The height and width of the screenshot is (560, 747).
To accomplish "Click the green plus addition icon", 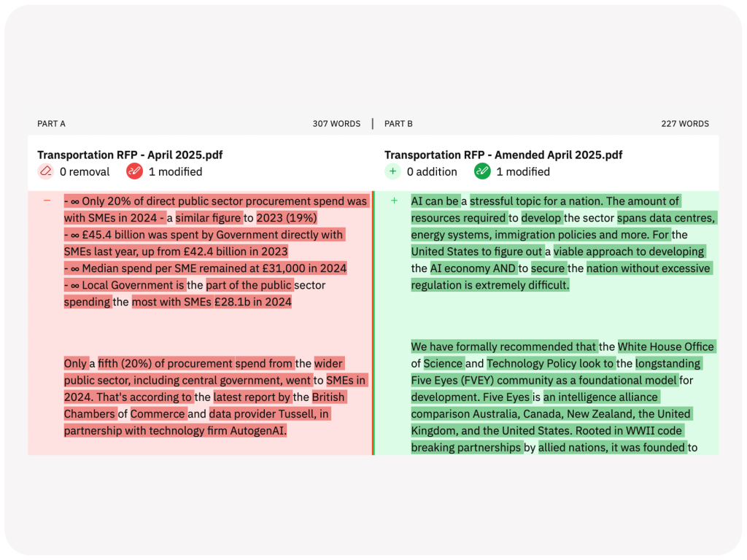I will (x=392, y=172).
